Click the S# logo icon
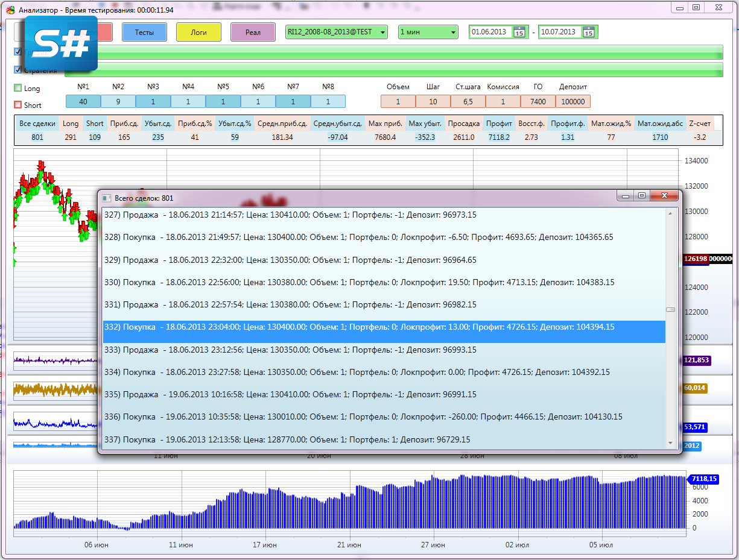This screenshot has width=739, height=560. point(62,42)
